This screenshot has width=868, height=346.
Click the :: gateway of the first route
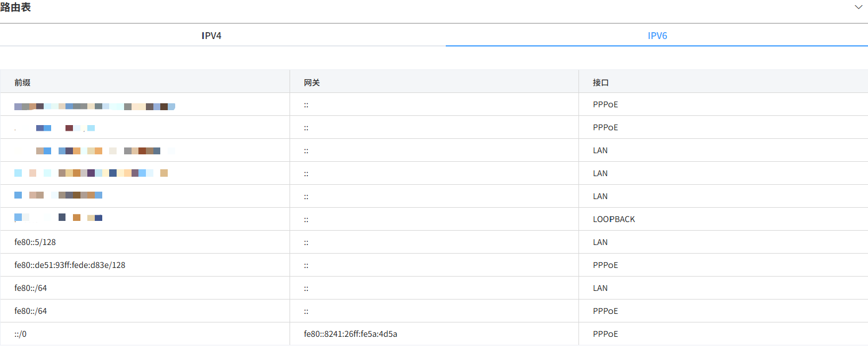pyautogui.click(x=306, y=105)
